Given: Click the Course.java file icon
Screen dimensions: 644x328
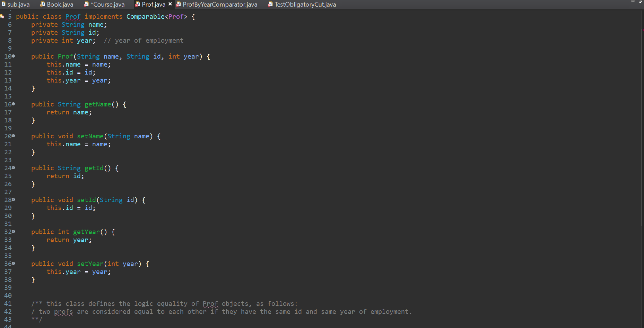Looking at the screenshot, I should [x=86, y=4].
